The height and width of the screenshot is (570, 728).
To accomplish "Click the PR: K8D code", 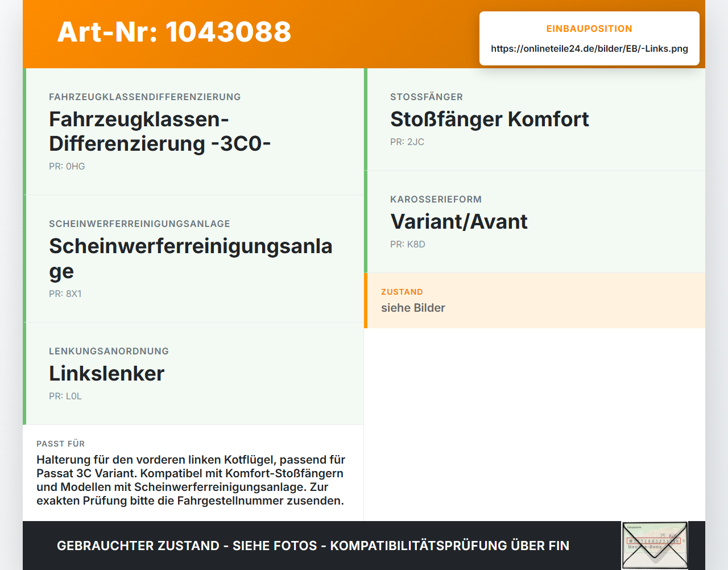I will (408, 245).
